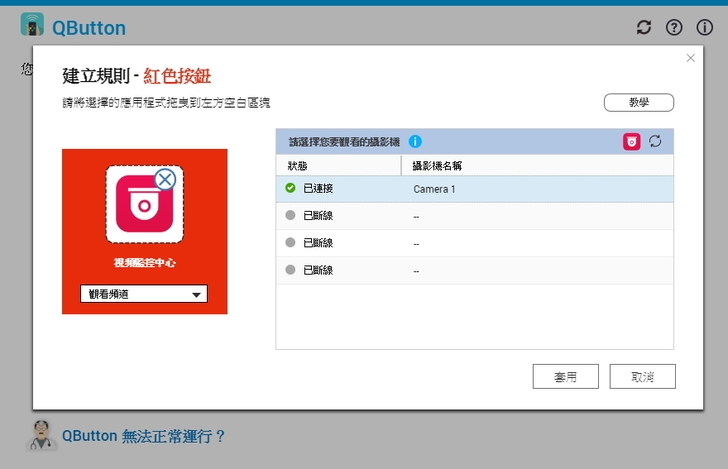The height and width of the screenshot is (469, 728).
Task: Click the 套用 apply button
Action: (566, 376)
